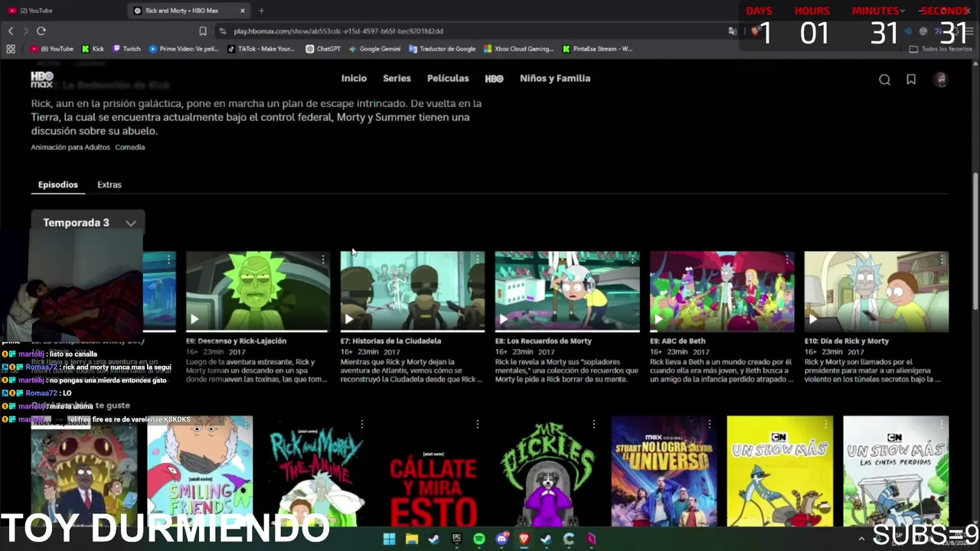Bookmark this page in the address bar
Screen dimensions: 980x551
(x=203, y=31)
